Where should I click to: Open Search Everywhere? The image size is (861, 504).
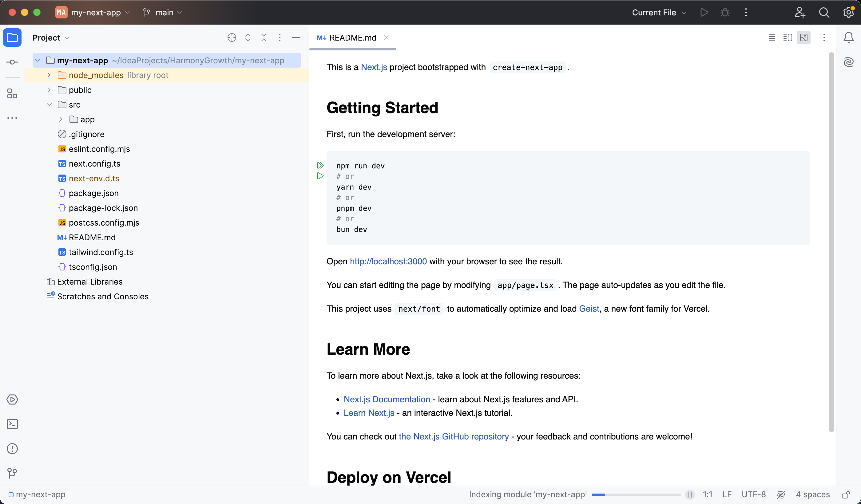(824, 12)
